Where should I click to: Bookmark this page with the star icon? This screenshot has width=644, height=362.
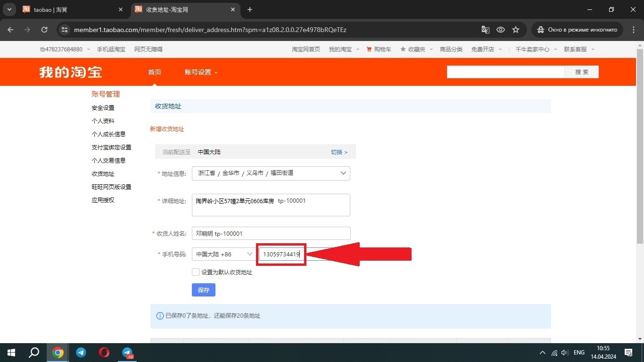(x=516, y=30)
